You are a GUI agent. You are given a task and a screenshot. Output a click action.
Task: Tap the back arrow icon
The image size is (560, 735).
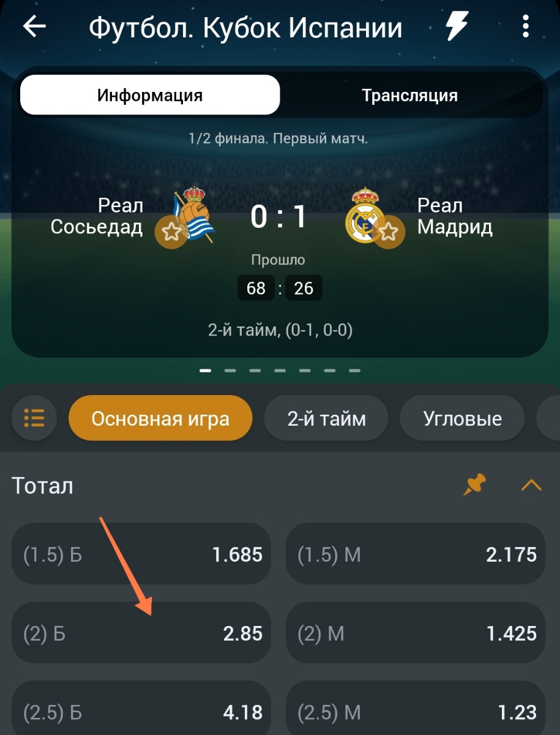tap(34, 26)
